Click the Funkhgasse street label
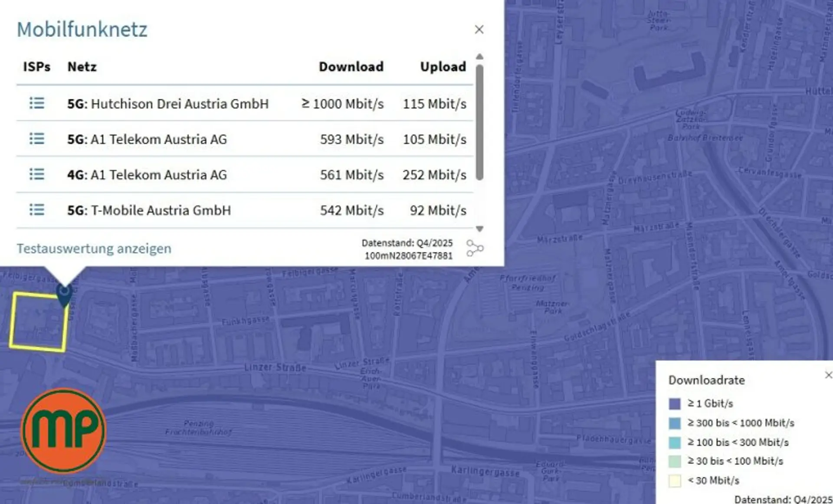 [x=246, y=321]
